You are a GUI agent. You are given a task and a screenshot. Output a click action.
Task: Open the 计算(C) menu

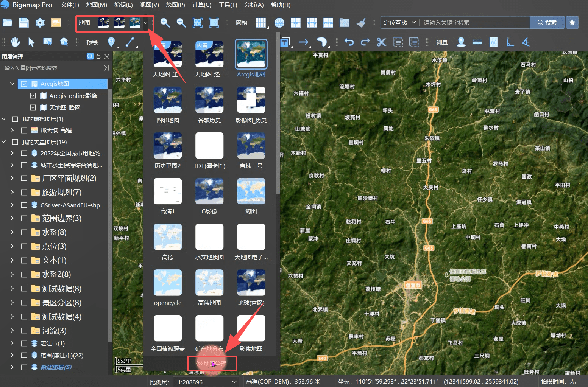click(x=202, y=5)
